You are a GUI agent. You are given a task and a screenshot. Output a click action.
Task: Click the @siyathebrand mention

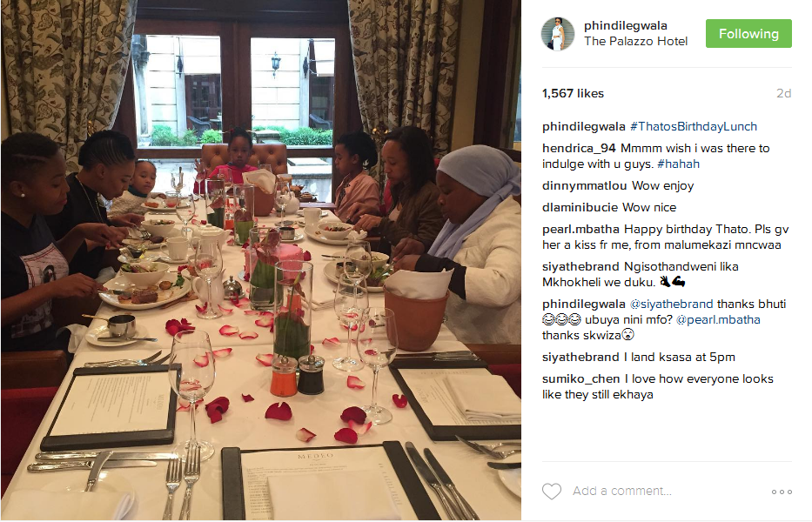click(x=671, y=304)
